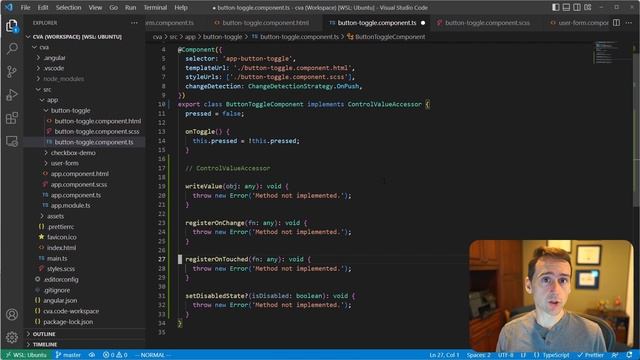Open app.component.html file
The width and height of the screenshot is (640, 360).
tap(84, 174)
